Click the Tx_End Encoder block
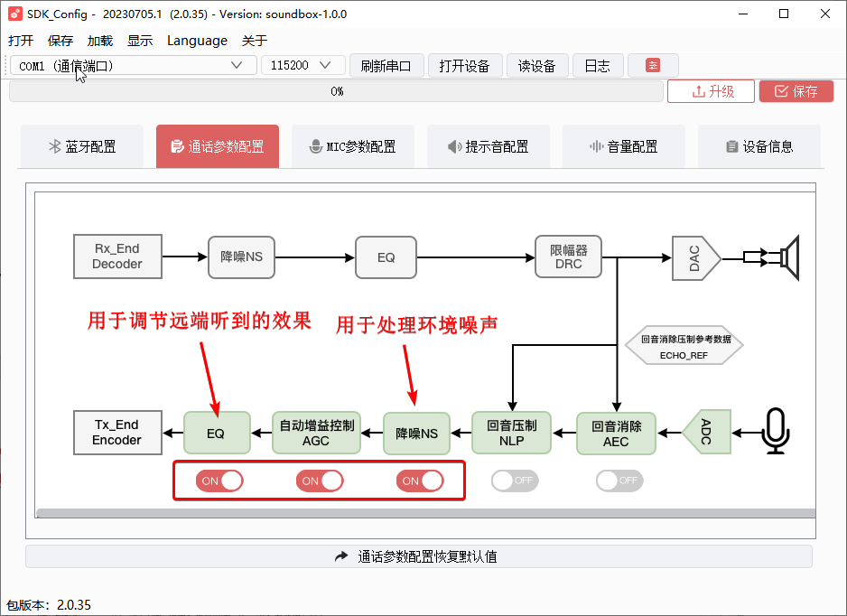 (117, 433)
